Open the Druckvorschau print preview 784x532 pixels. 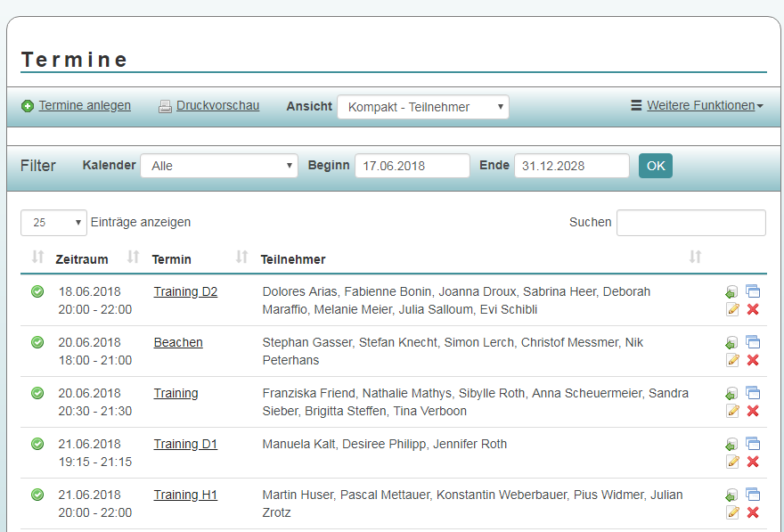pos(217,105)
